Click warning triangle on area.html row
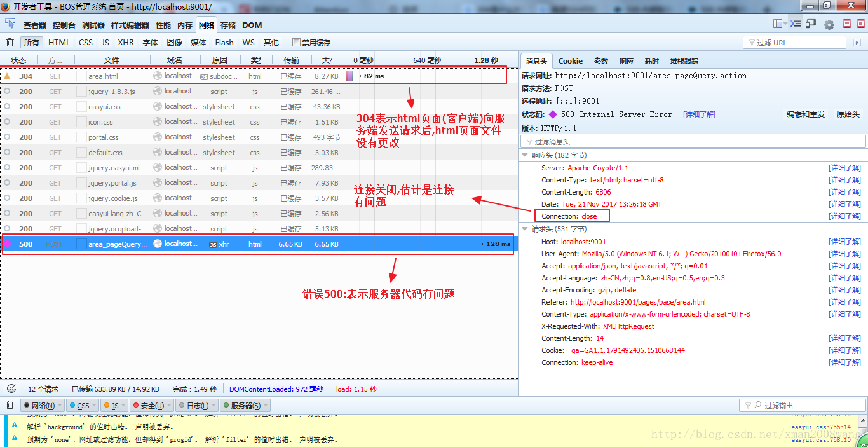868x447 pixels. 7,76
